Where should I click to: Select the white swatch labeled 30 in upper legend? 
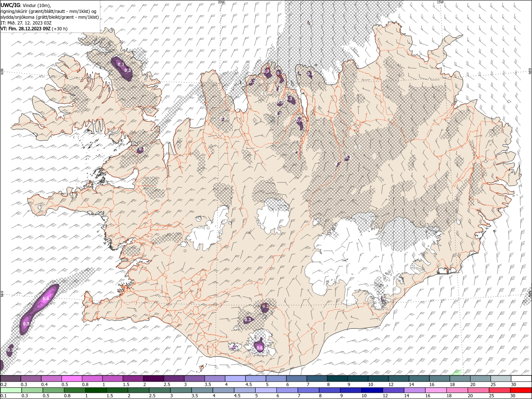pos(521,379)
